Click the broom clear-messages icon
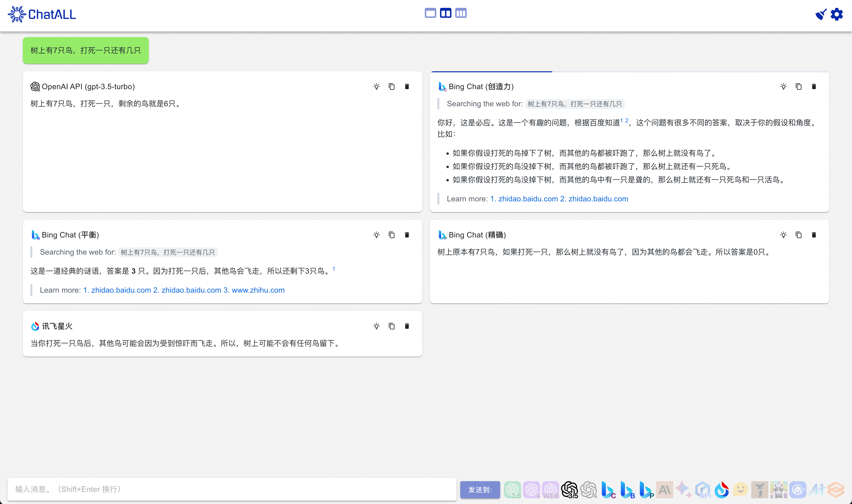The image size is (852, 504). (821, 14)
